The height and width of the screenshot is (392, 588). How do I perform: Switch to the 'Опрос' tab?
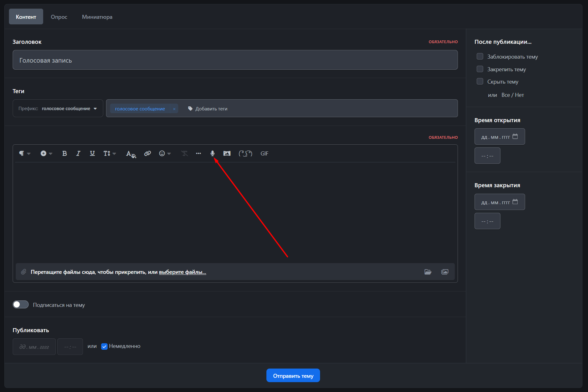tap(59, 17)
